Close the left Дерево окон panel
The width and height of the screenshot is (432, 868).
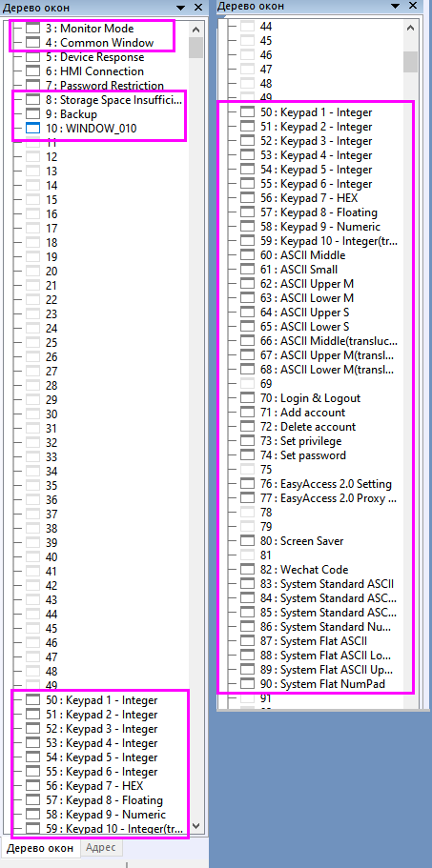click(198, 8)
